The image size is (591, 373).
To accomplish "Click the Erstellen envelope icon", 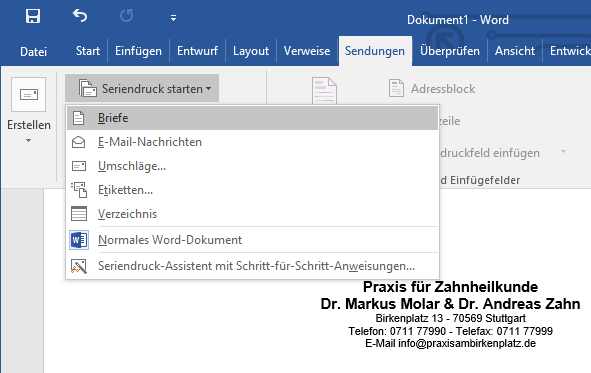I will coord(29,95).
